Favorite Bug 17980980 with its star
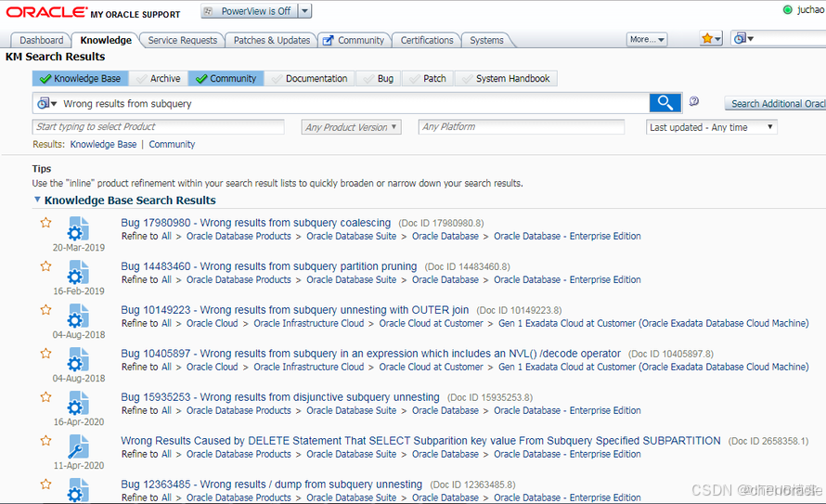Screen dimensions: 826x504 45,223
